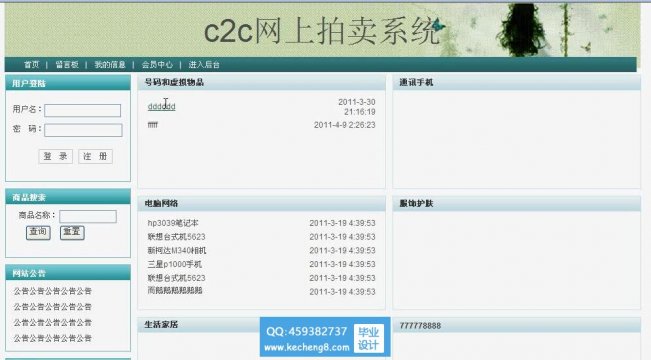Focus the 用户名 username input field
Screen dimensions: 651x360
click(83, 110)
